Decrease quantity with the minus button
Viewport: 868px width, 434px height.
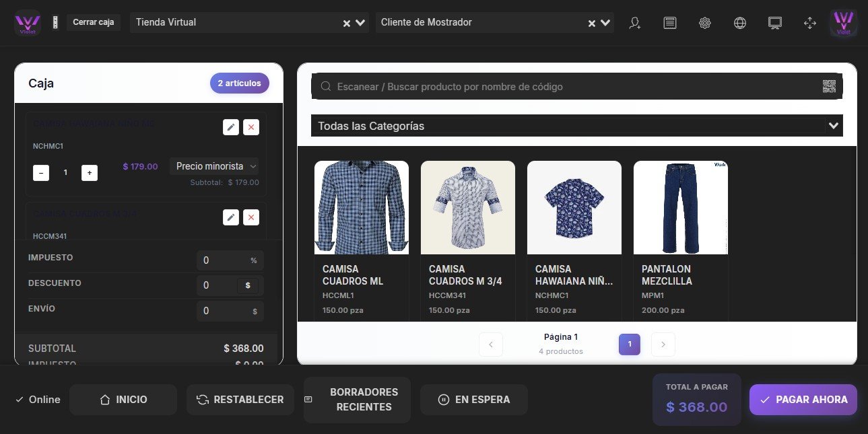coord(41,173)
